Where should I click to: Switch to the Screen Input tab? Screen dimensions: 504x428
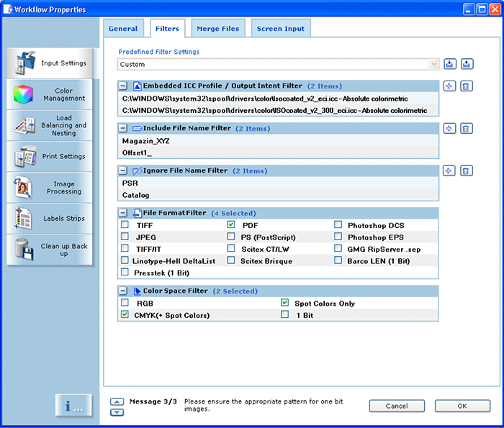(x=280, y=29)
